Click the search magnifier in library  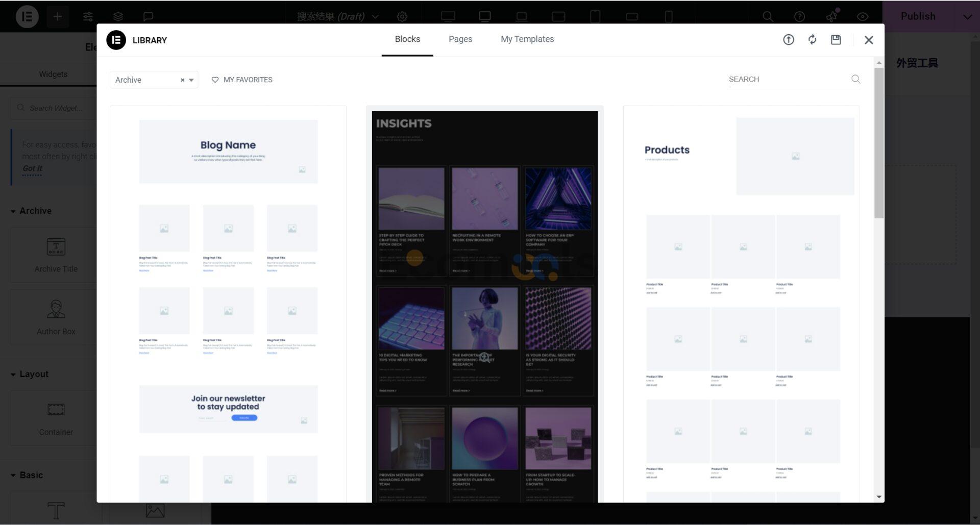[x=855, y=79]
